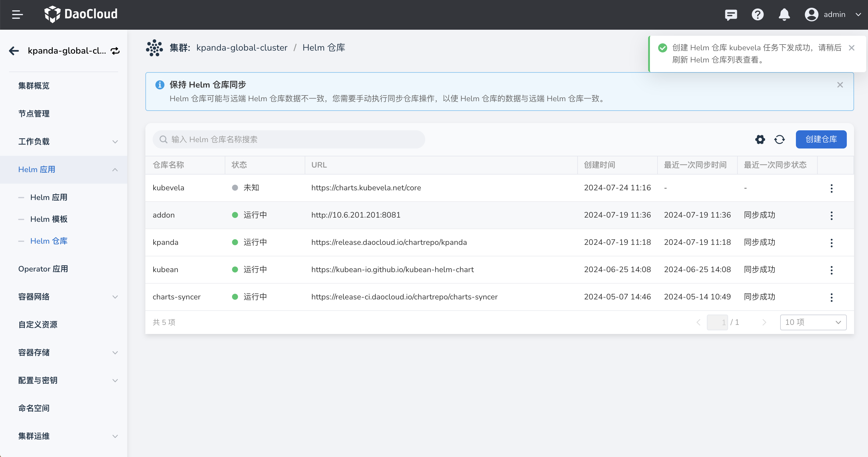Open Operator 应用 in sidebar
The width and height of the screenshot is (868, 457).
coord(43,269)
